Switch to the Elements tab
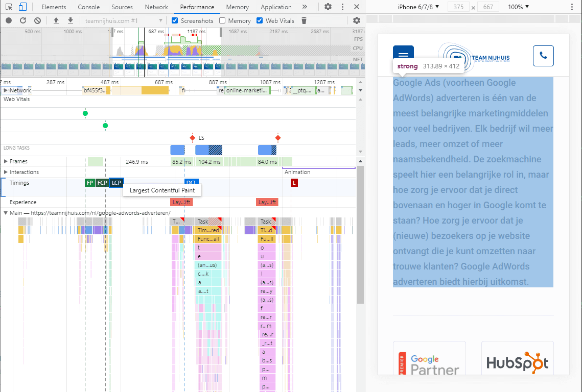Image resolution: width=582 pixels, height=392 pixels. click(x=54, y=7)
